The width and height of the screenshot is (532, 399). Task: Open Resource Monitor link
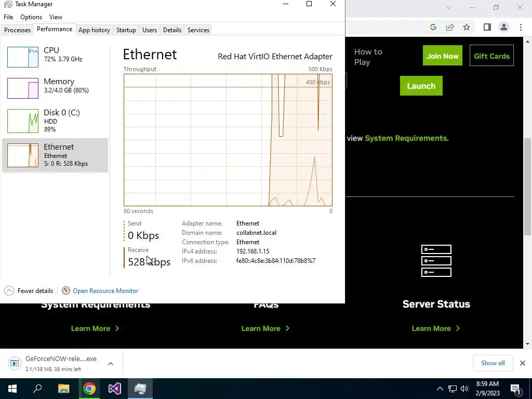pyautogui.click(x=105, y=291)
